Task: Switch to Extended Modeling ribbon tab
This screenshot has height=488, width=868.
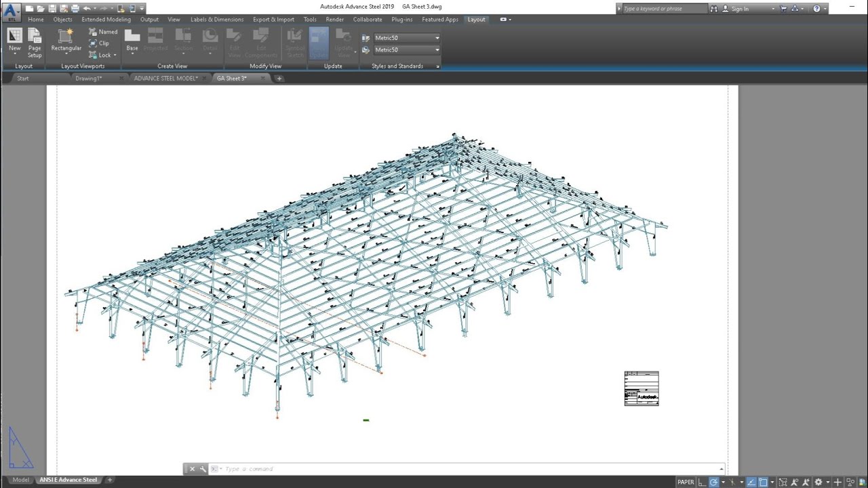Action: pyautogui.click(x=106, y=20)
